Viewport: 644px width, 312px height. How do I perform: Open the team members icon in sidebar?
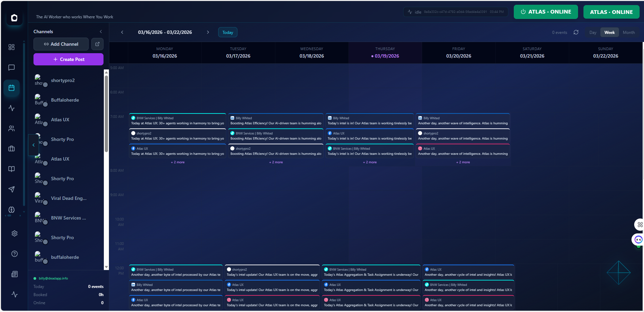pyautogui.click(x=11, y=128)
